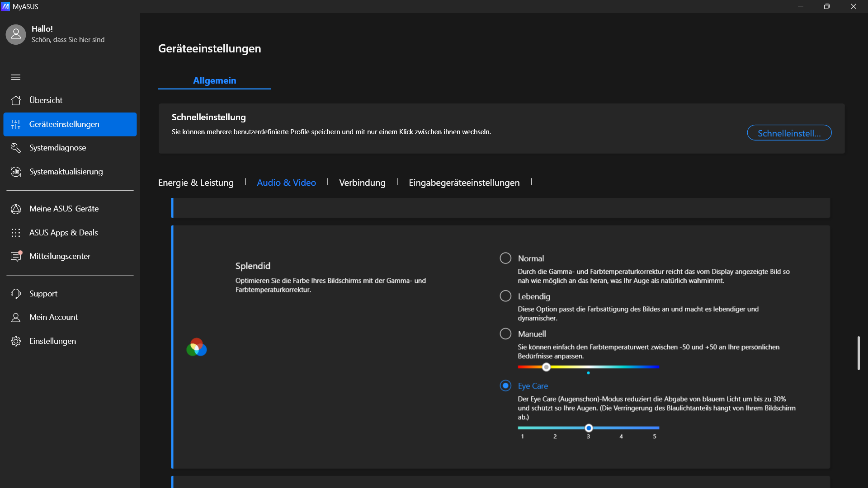Click the Einstellungen gear icon
Viewport: 868px width, 488px height.
pyautogui.click(x=16, y=341)
